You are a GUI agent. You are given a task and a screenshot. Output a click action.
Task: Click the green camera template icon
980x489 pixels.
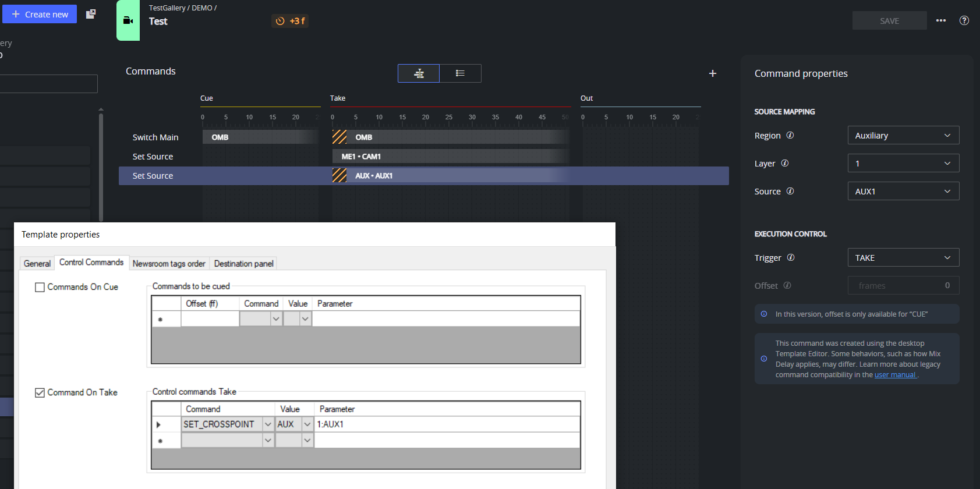[128, 20]
